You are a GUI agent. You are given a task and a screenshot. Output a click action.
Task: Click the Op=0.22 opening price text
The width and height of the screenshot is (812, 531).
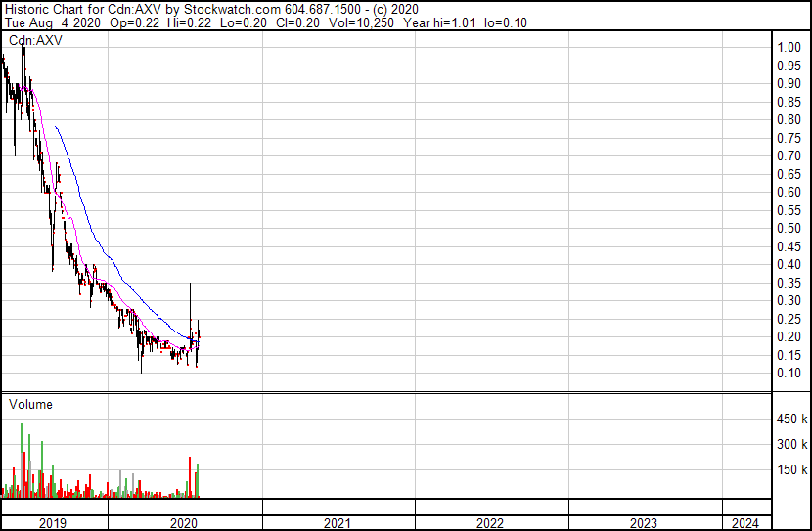135,22
